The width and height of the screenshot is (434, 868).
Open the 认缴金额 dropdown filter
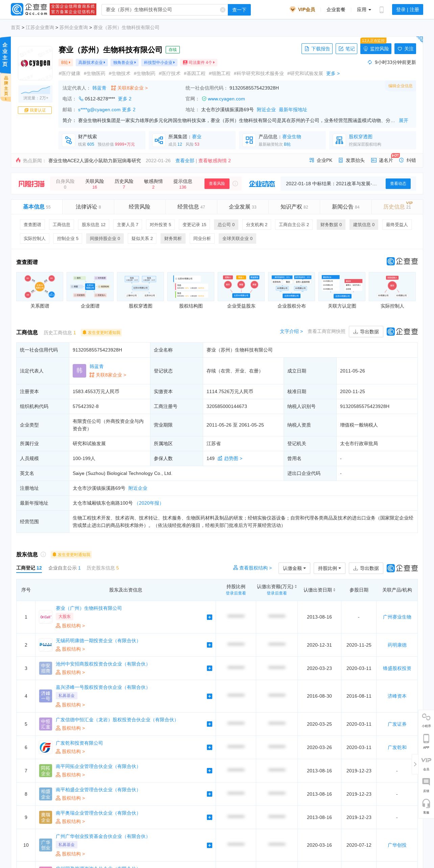point(294,568)
